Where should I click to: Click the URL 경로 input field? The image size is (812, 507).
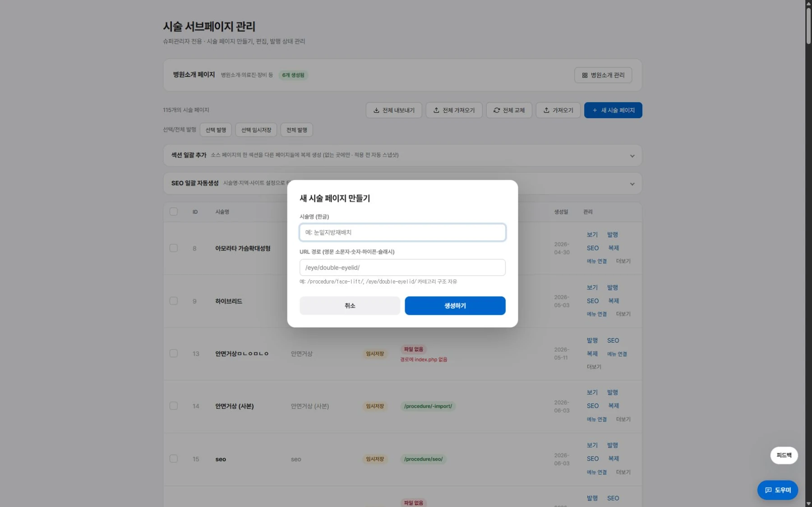pyautogui.click(x=402, y=267)
